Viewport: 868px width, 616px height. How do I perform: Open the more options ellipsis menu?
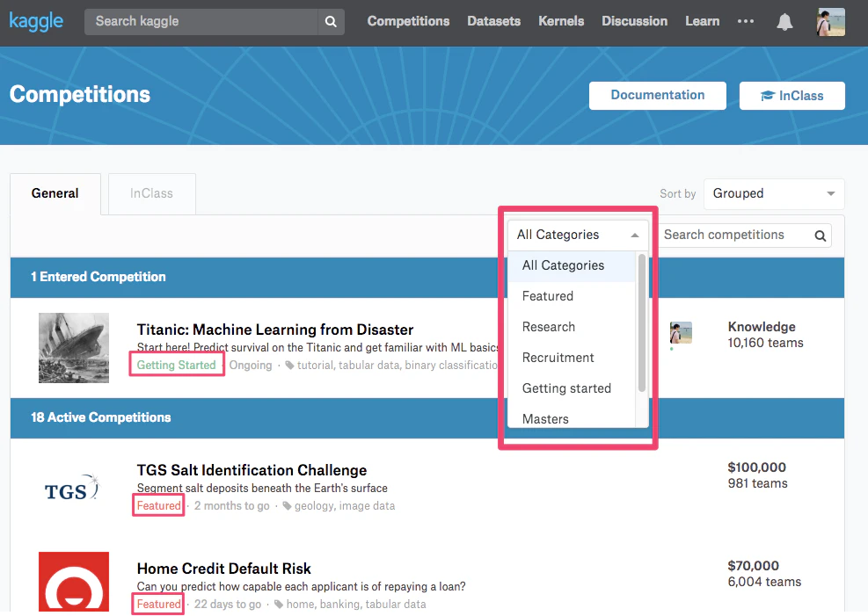point(746,21)
